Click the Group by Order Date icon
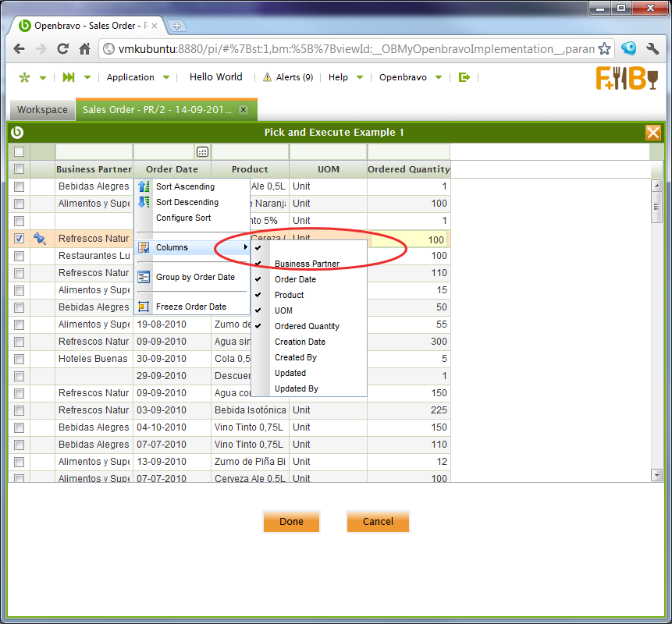672x624 pixels. (x=144, y=277)
